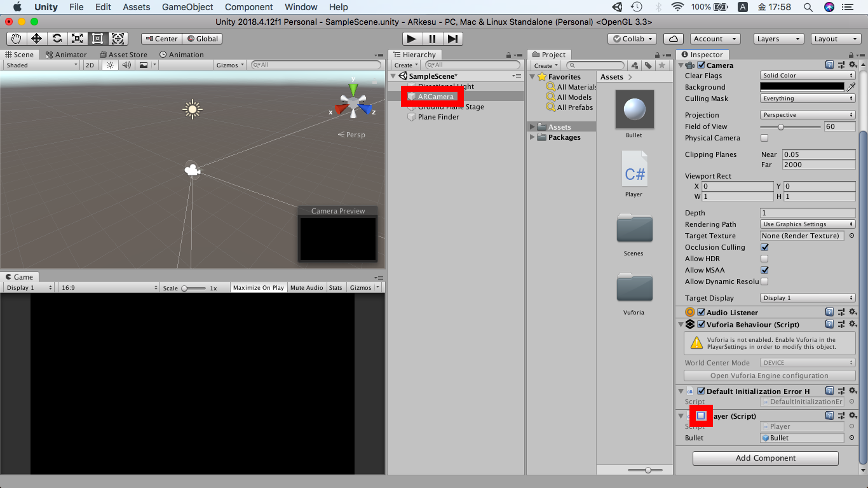Switch to the Animation tab
The image size is (868, 488).
[182, 55]
